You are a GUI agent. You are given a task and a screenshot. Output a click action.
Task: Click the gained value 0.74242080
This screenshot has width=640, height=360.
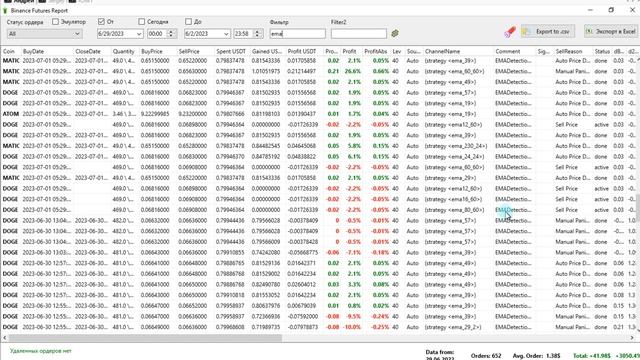coord(266,253)
